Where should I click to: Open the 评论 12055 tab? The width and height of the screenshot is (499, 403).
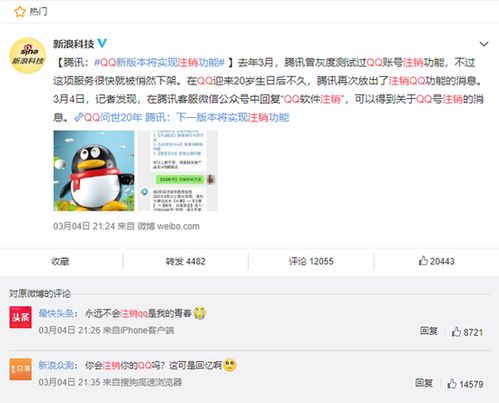pyautogui.click(x=311, y=261)
